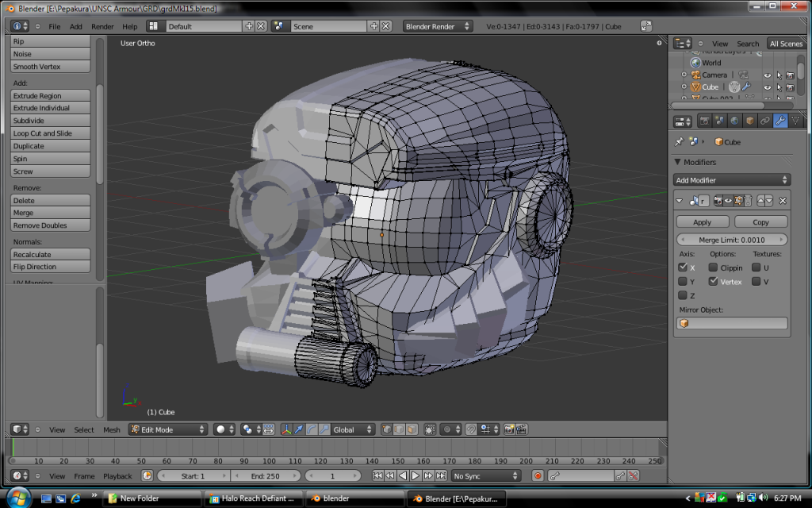Open the All Scenes display dropdown
Image resolution: width=812 pixels, height=508 pixels.
point(786,44)
